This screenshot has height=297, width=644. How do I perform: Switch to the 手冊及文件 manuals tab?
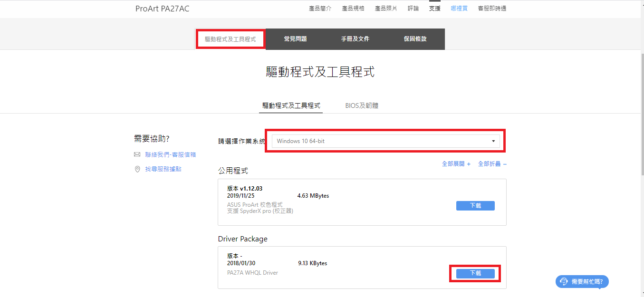(x=355, y=39)
